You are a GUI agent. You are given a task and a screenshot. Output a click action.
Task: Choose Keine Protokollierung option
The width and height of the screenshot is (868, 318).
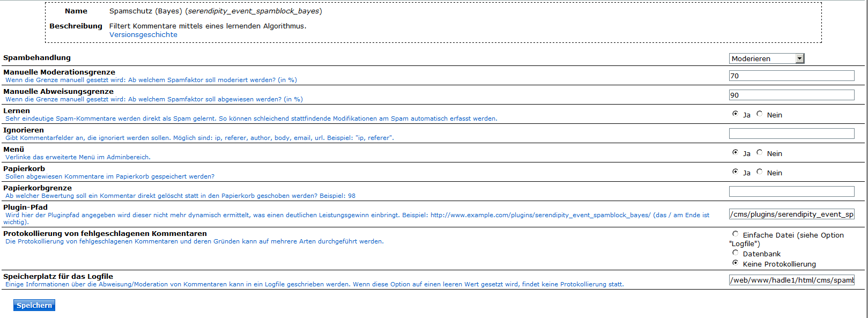pos(735,263)
